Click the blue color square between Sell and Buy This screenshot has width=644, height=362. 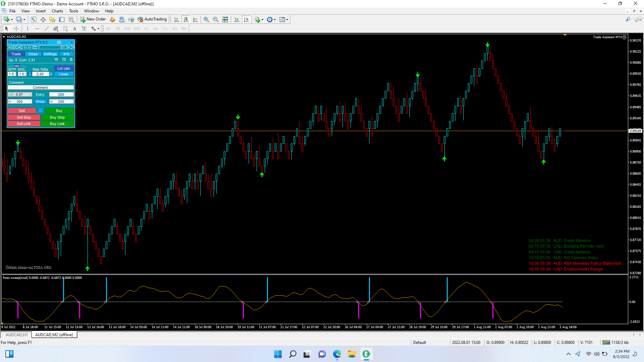coord(41,111)
